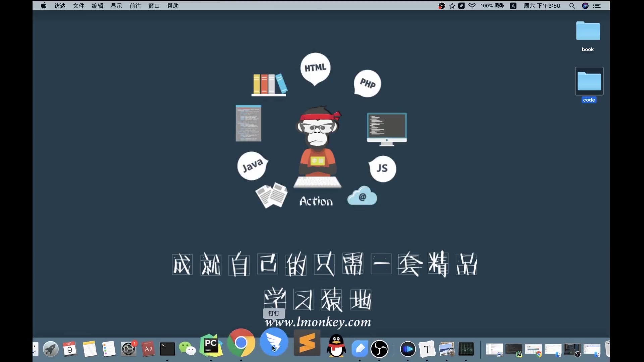Click 前往 menu in menu bar
The height and width of the screenshot is (362, 644).
point(135,5)
